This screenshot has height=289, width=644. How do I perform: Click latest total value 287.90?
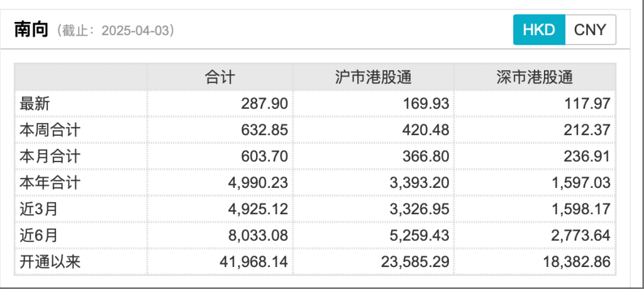click(x=264, y=104)
